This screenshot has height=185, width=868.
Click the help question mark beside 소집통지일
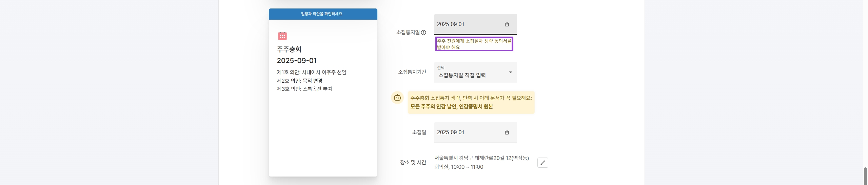[423, 33]
